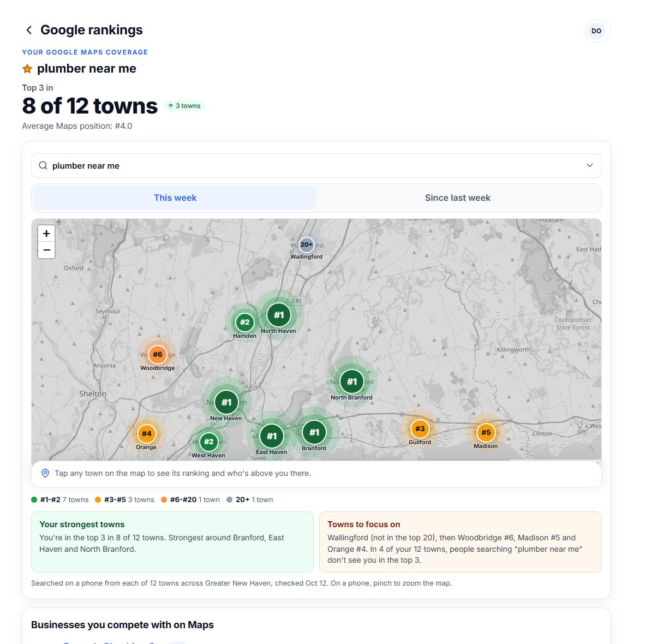Image resolution: width=657 pixels, height=644 pixels.
Task: Expand the keyword dropdown chevron
Action: pyautogui.click(x=589, y=165)
